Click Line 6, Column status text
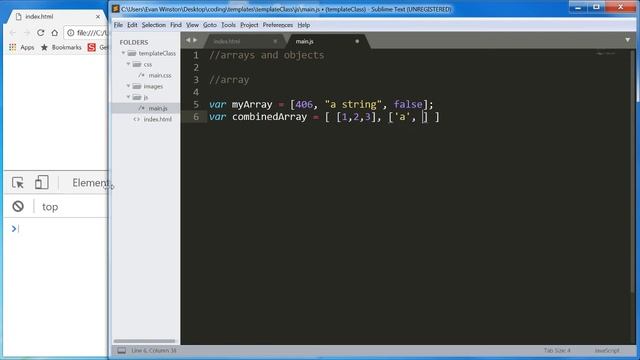This screenshot has height=360, width=640. [x=154, y=351]
